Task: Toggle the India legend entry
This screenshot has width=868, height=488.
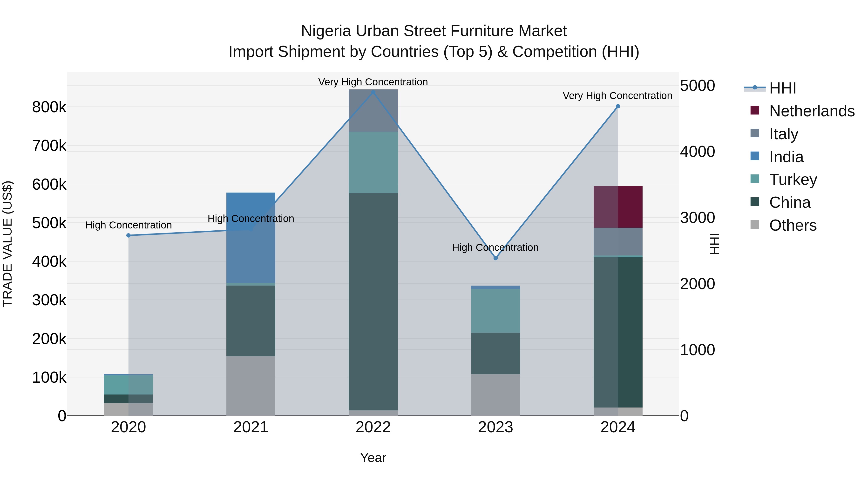Action: pyautogui.click(x=777, y=157)
